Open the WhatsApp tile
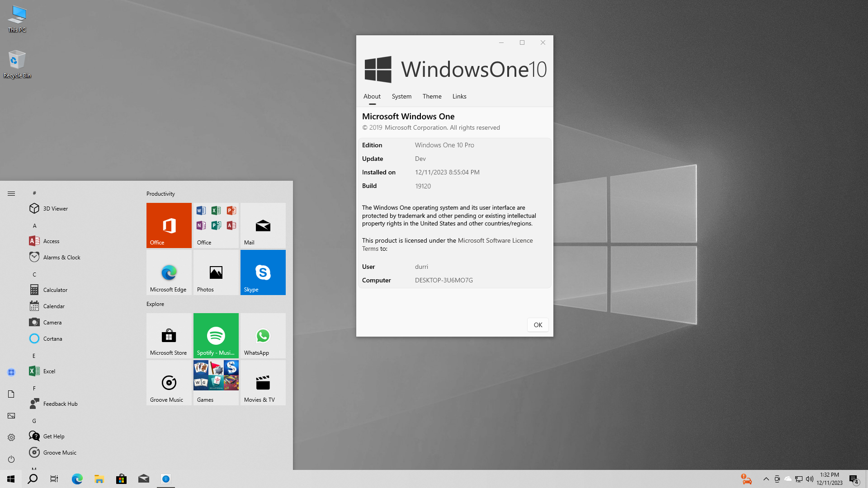Image resolution: width=868 pixels, height=488 pixels. tap(263, 335)
